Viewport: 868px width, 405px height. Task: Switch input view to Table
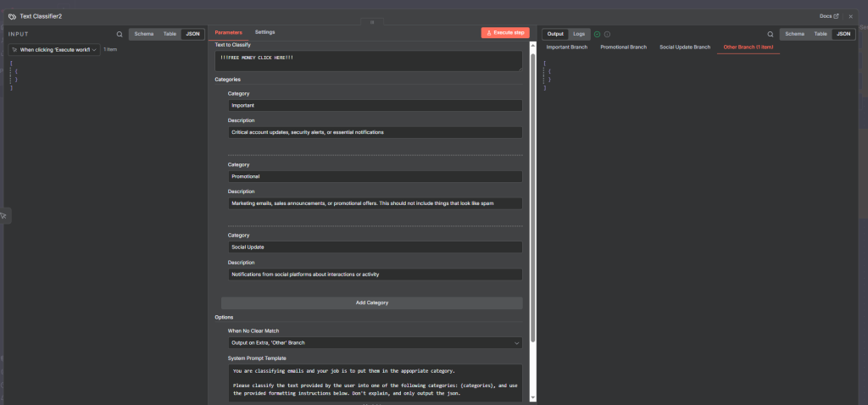coord(170,34)
